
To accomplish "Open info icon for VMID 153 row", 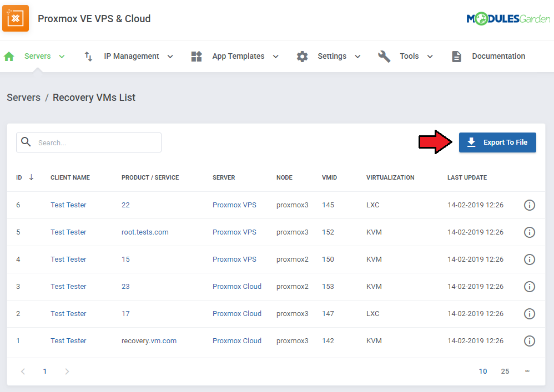I will click(530, 287).
